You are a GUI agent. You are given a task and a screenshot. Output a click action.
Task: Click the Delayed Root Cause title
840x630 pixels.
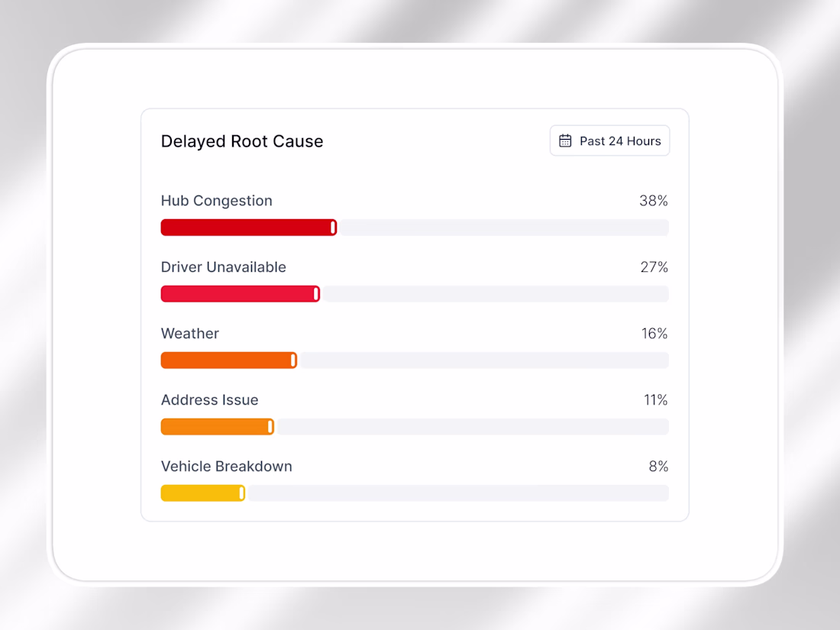point(242,141)
